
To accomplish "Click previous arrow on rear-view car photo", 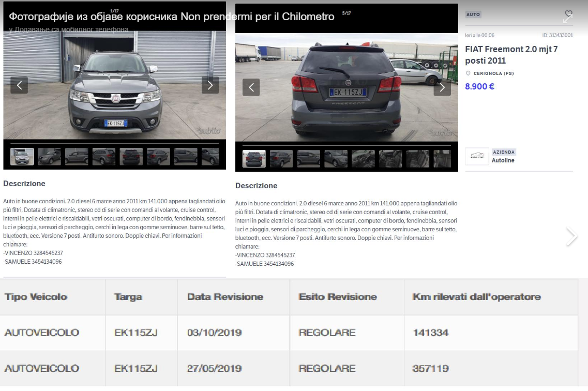I will click(251, 87).
